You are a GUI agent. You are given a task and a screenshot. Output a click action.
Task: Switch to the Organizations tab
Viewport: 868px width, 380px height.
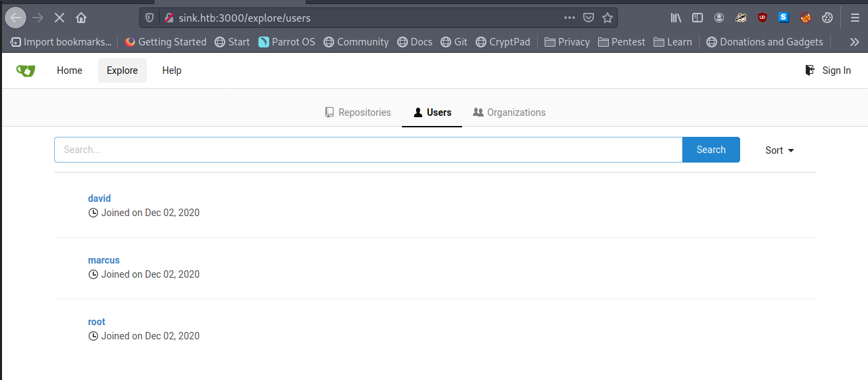coord(509,112)
